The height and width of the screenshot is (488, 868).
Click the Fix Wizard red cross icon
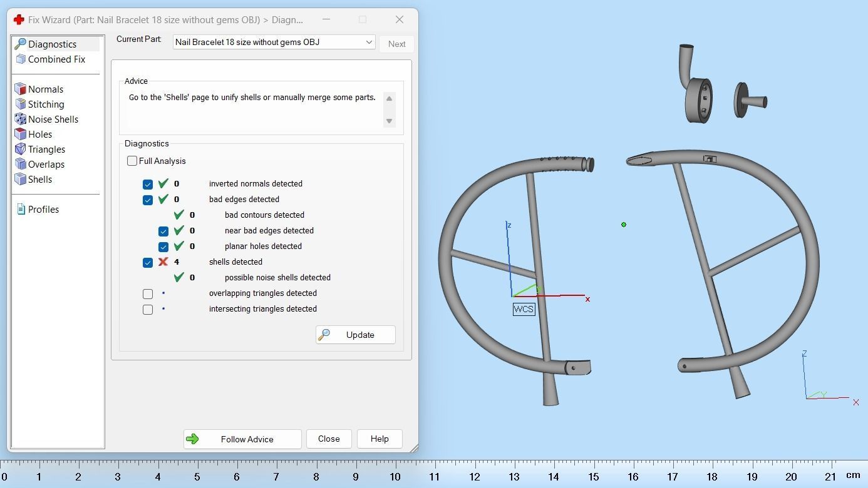pyautogui.click(x=19, y=20)
